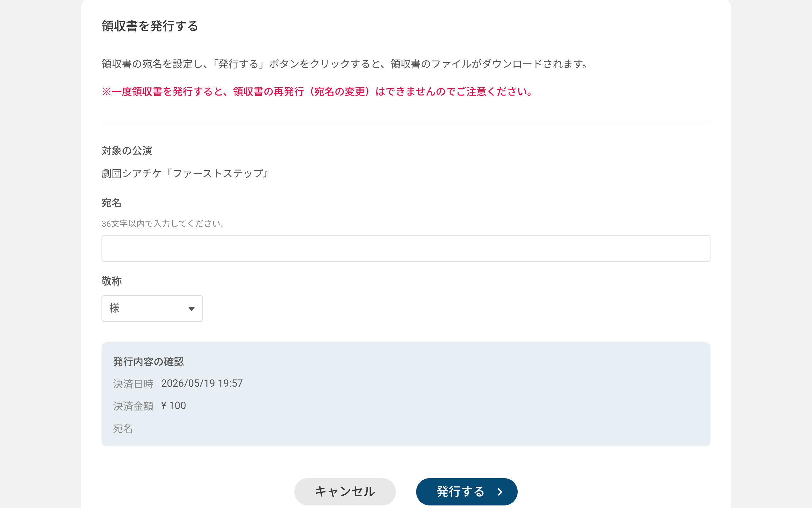Click the 発行する button to issue receipt
Screen dimensions: 812x508
pos(466,491)
